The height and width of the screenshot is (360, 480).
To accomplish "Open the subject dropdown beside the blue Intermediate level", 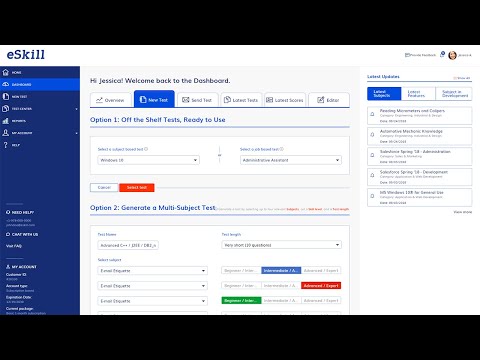I will tap(153, 271).
